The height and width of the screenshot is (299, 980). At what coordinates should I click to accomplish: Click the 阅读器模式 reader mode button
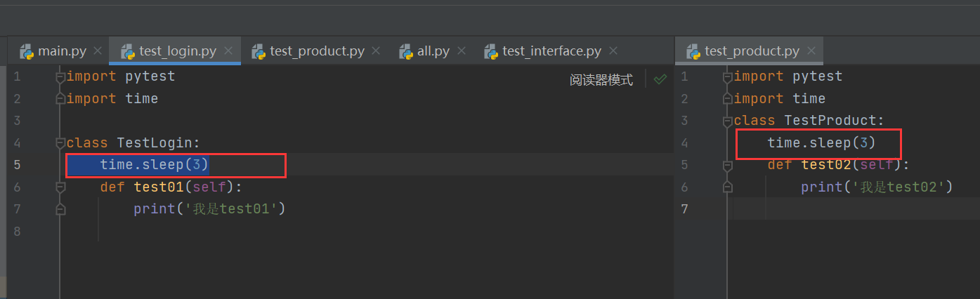tap(601, 80)
